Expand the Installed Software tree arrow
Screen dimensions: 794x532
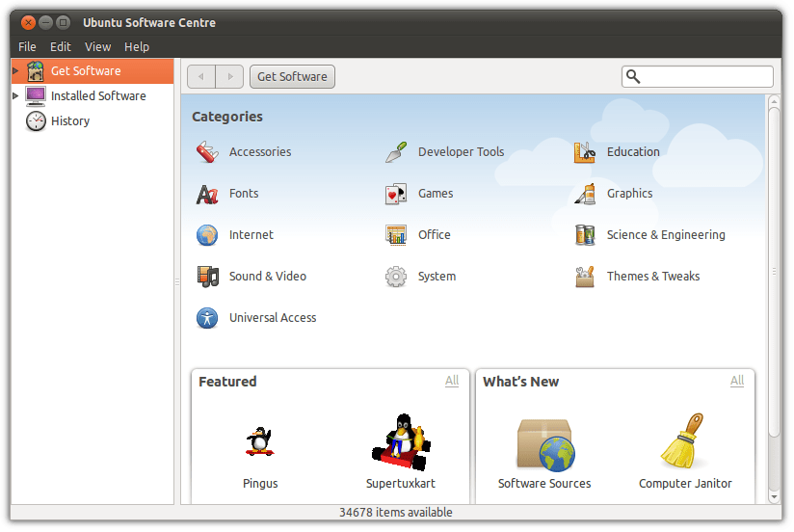[x=15, y=95]
